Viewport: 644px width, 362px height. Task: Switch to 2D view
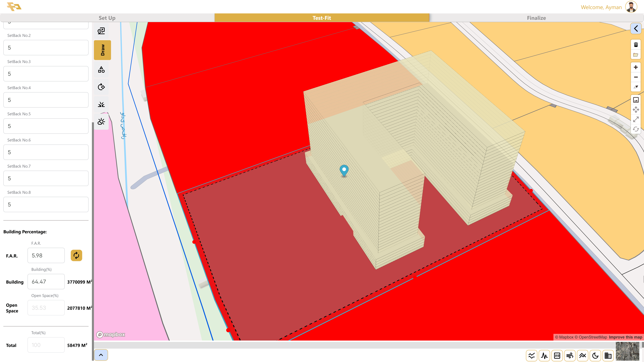pos(557,355)
